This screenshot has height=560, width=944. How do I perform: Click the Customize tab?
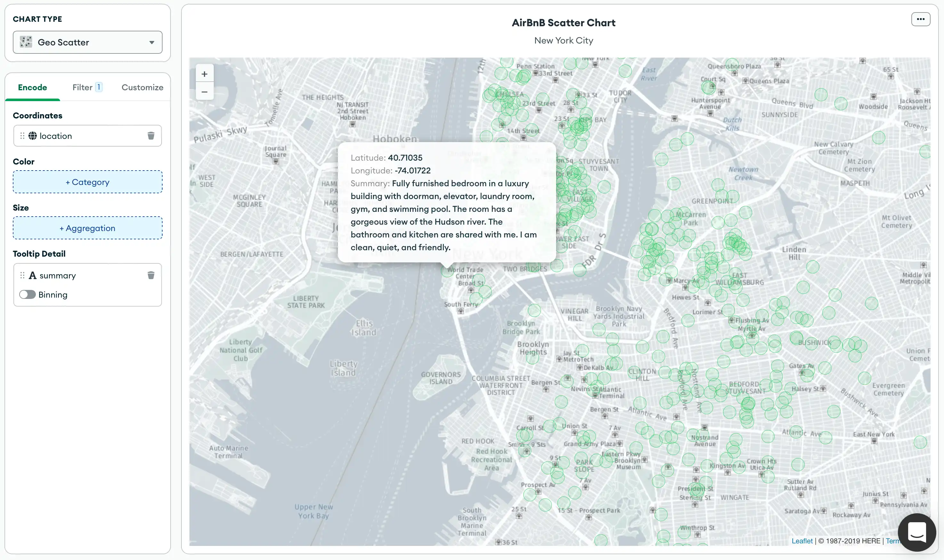click(x=142, y=87)
